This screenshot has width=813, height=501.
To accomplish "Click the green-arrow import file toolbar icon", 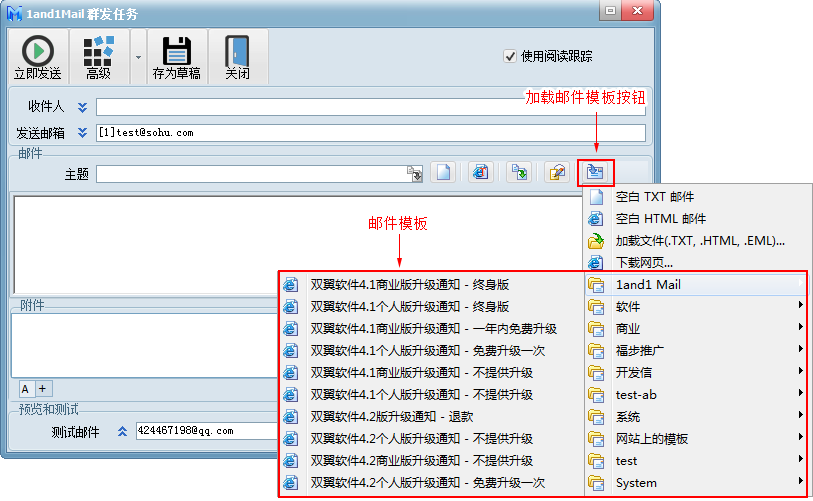I will [518, 172].
